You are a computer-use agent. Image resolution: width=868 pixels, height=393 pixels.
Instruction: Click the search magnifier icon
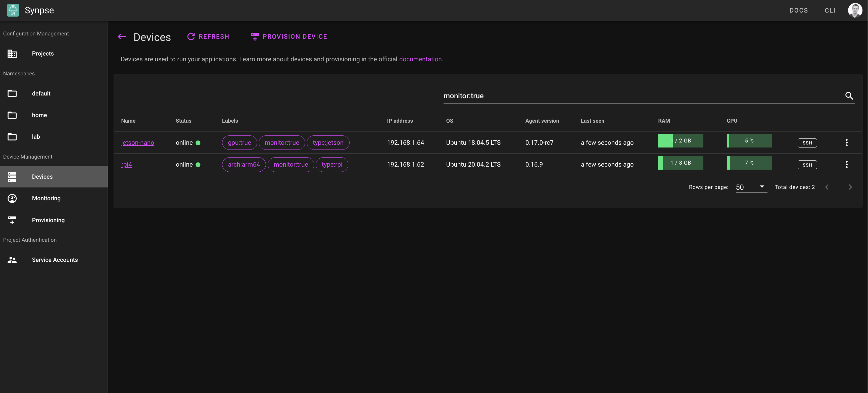click(x=849, y=96)
